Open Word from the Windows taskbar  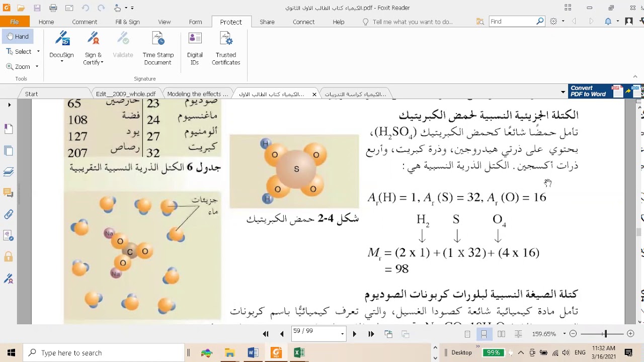tap(253, 352)
